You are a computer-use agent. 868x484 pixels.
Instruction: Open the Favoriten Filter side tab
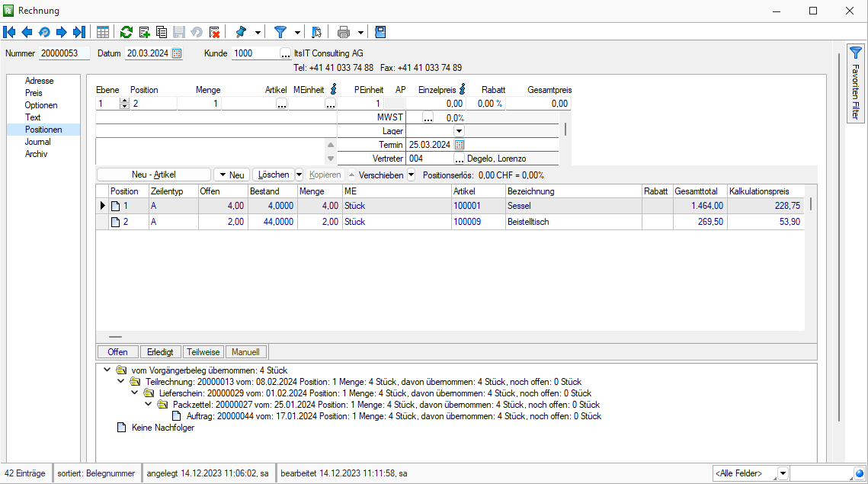click(856, 84)
